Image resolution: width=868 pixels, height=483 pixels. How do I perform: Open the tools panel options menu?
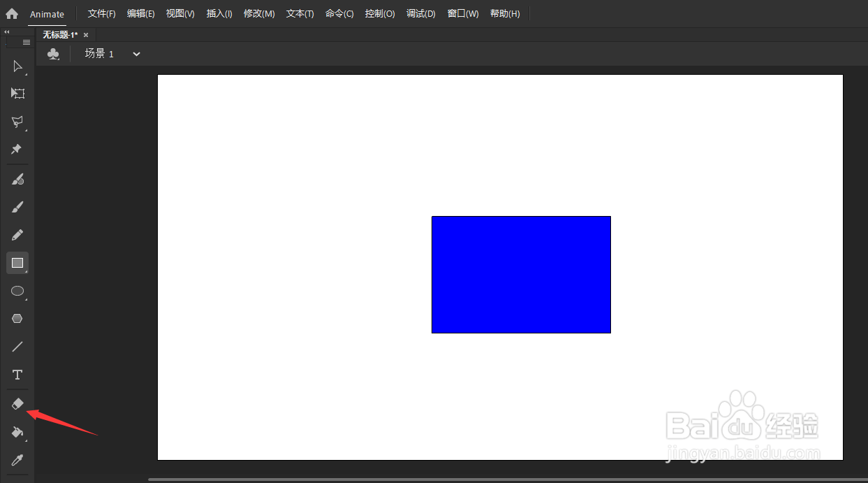[27, 42]
